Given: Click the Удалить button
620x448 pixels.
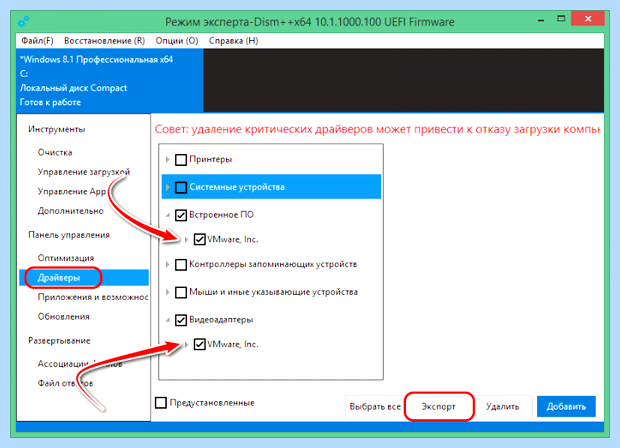Looking at the screenshot, I should tap(503, 406).
